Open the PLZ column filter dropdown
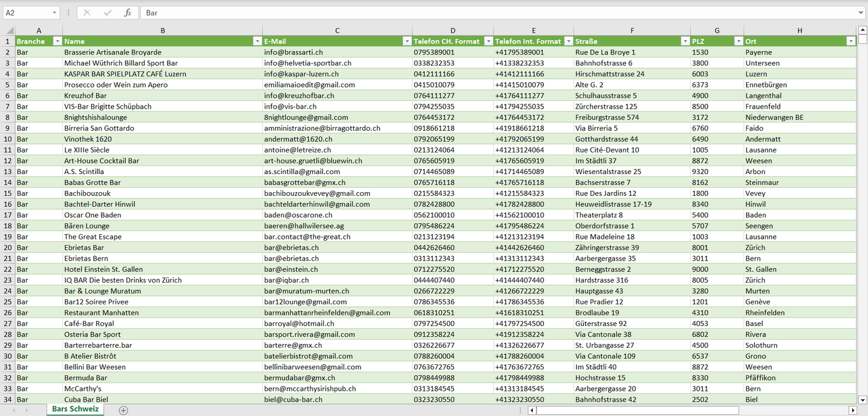 click(x=738, y=41)
